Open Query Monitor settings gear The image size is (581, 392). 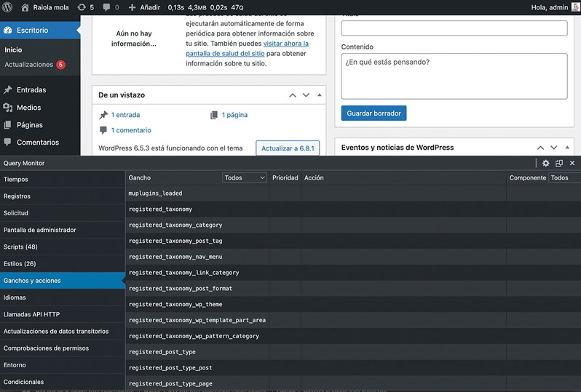tap(546, 163)
